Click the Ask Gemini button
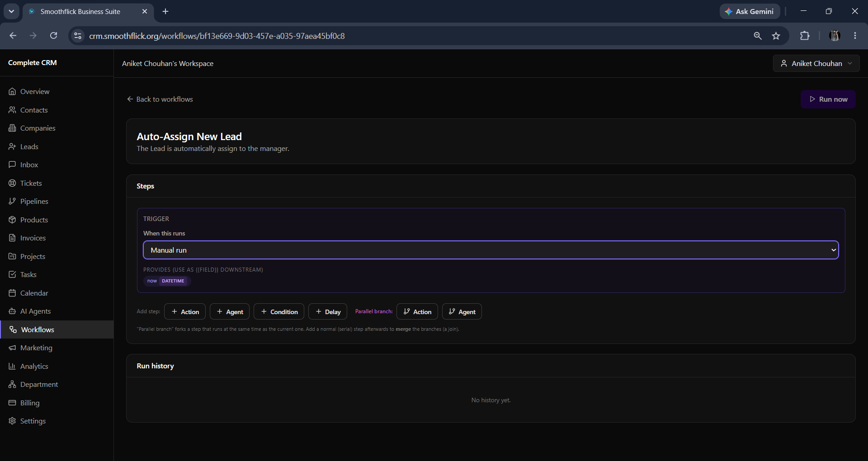This screenshot has height=461, width=868. pyautogui.click(x=750, y=11)
